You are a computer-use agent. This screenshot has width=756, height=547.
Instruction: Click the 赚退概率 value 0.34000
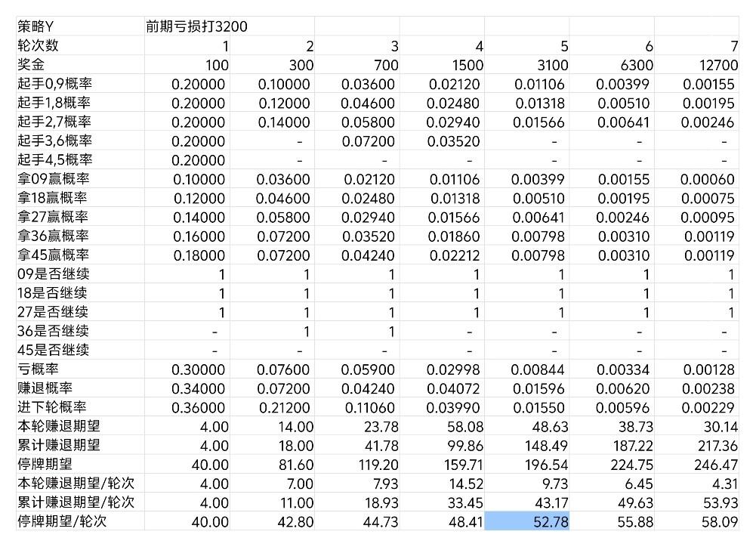pos(198,389)
